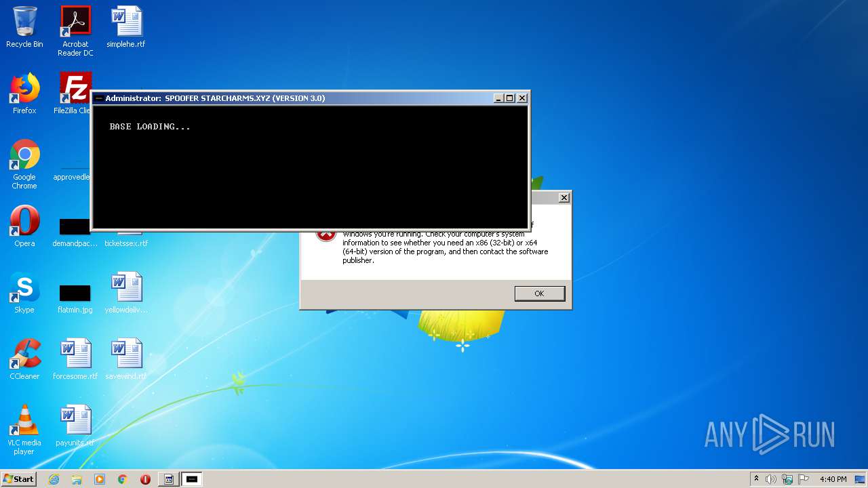
Task: Open forcesome.rtf document
Action: [75, 359]
